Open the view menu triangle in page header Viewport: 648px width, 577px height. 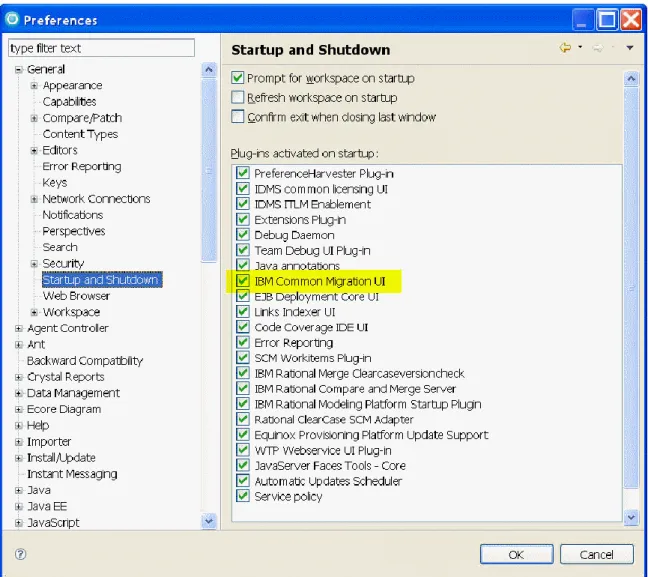click(x=630, y=48)
